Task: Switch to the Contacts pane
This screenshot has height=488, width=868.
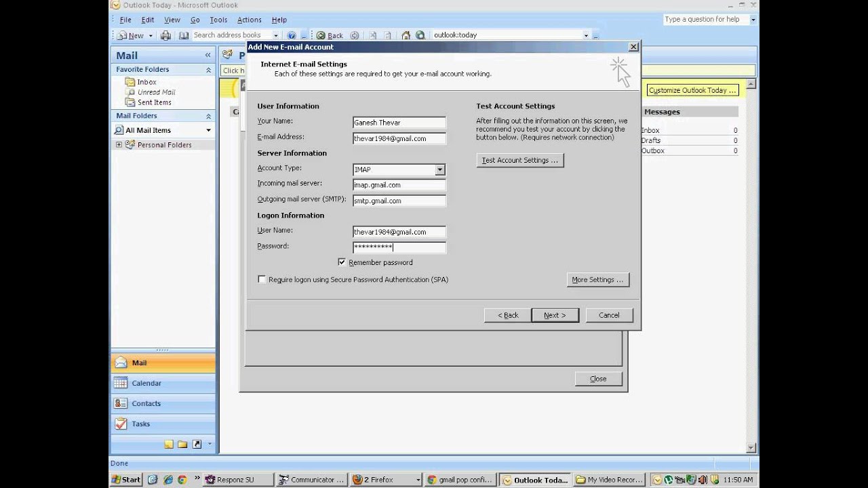Action: (x=163, y=403)
